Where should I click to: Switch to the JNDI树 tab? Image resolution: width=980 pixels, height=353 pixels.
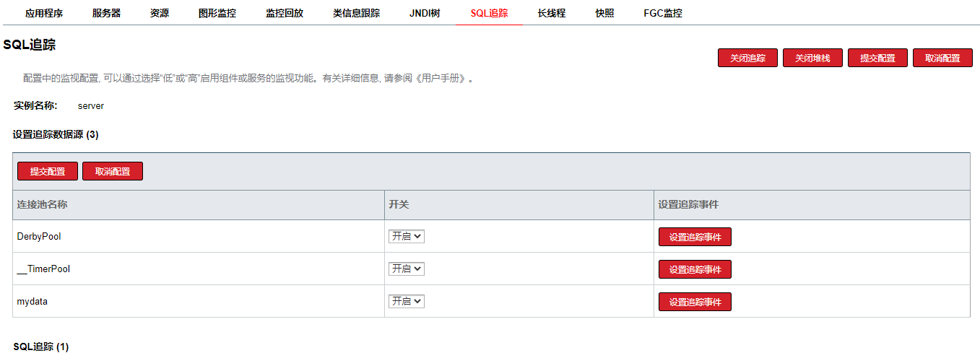(425, 13)
